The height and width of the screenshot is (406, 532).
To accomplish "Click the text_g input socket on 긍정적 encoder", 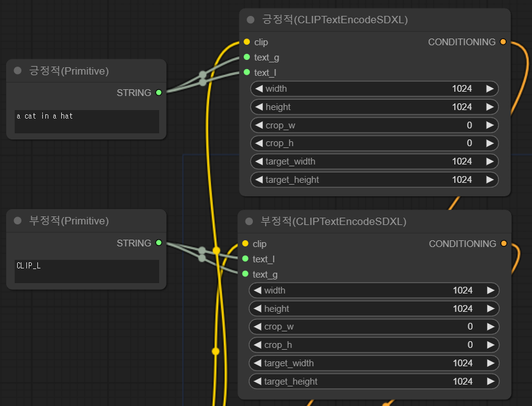I will tap(247, 57).
